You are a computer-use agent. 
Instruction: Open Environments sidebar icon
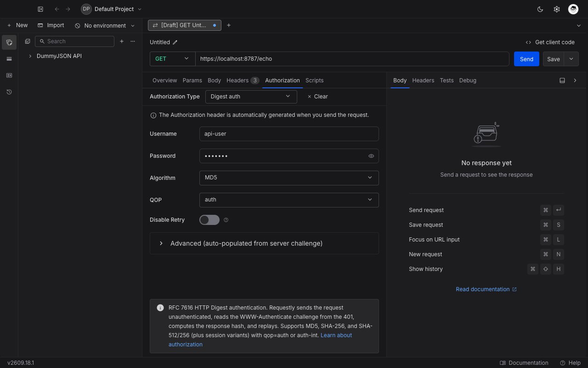pyautogui.click(x=9, y=59)
